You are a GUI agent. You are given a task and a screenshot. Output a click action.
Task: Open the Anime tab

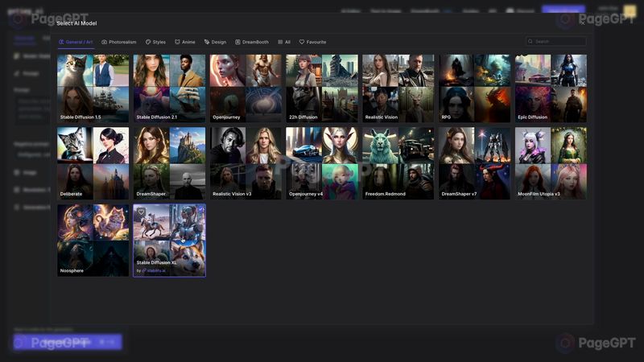(185, 42)
